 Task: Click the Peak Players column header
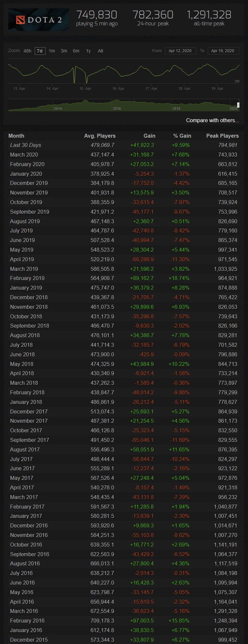[222, 136]
